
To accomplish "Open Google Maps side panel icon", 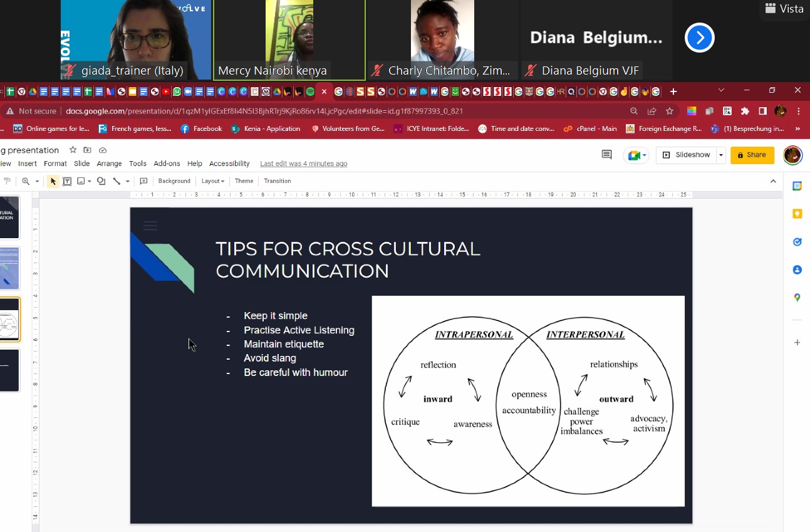I will tap(797, 298).
